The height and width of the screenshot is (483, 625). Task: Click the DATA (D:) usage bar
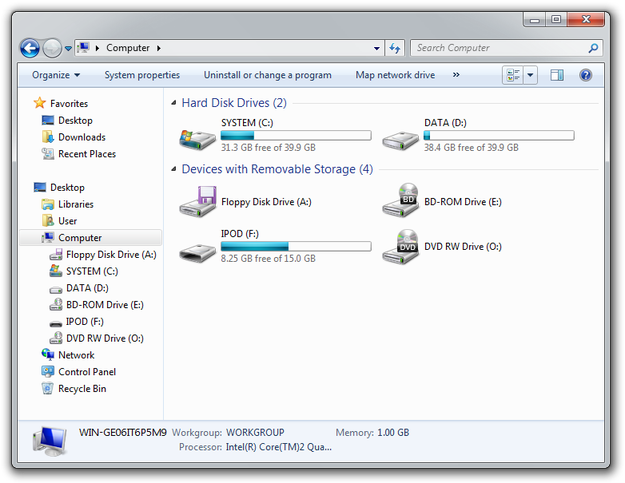(x=499, y=135)
